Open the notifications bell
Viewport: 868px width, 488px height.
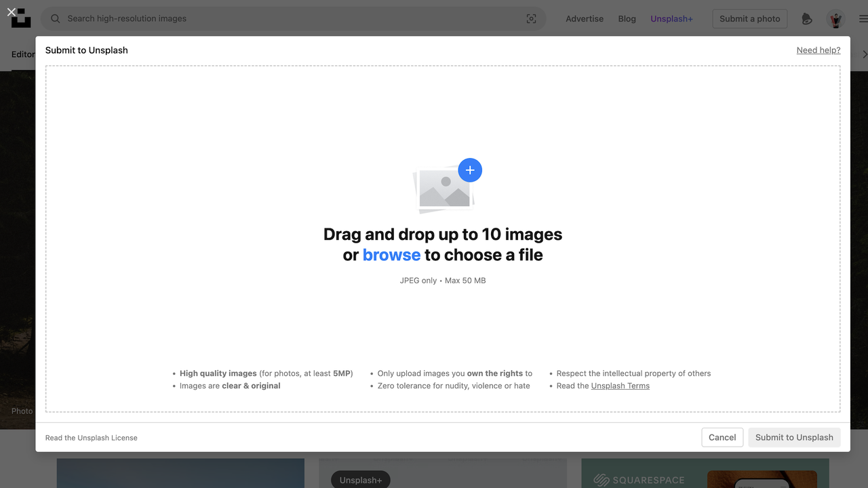[806, 19]
